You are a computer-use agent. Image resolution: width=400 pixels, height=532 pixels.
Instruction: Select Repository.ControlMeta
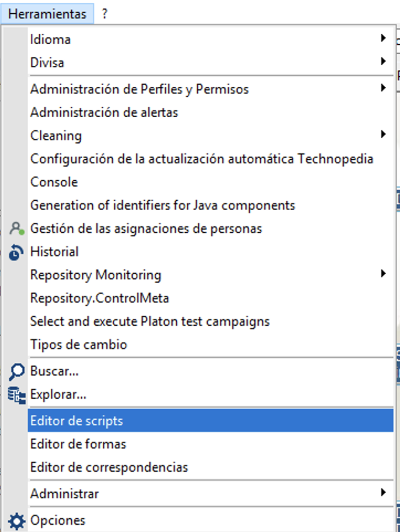click(x=210, y=298)
